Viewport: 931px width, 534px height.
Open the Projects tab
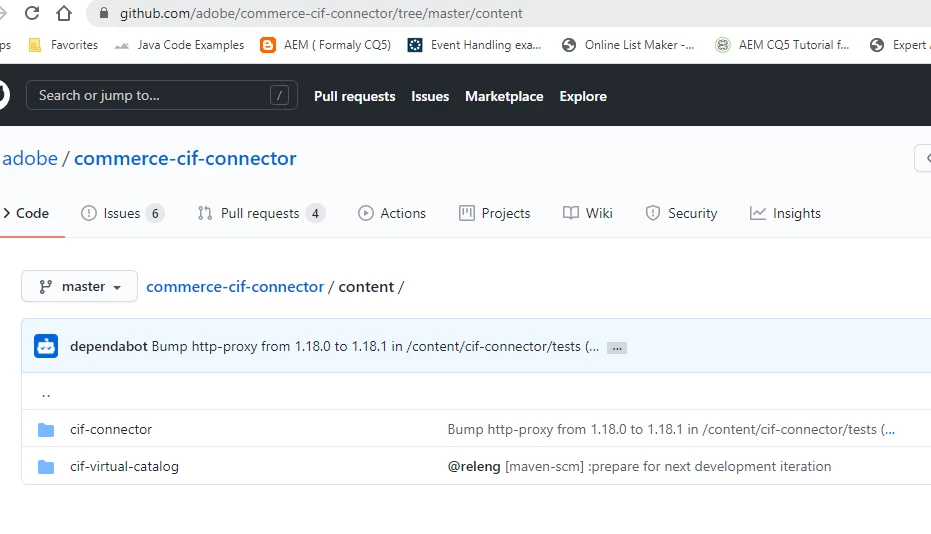495,213
